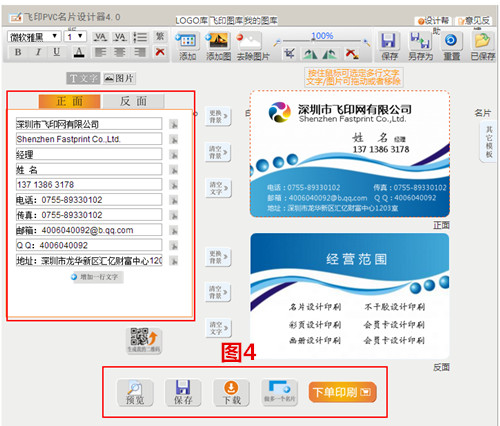Click the 深圳市飞印网有限公司 input field
500x426 pixels.
[x=89, y=124]
